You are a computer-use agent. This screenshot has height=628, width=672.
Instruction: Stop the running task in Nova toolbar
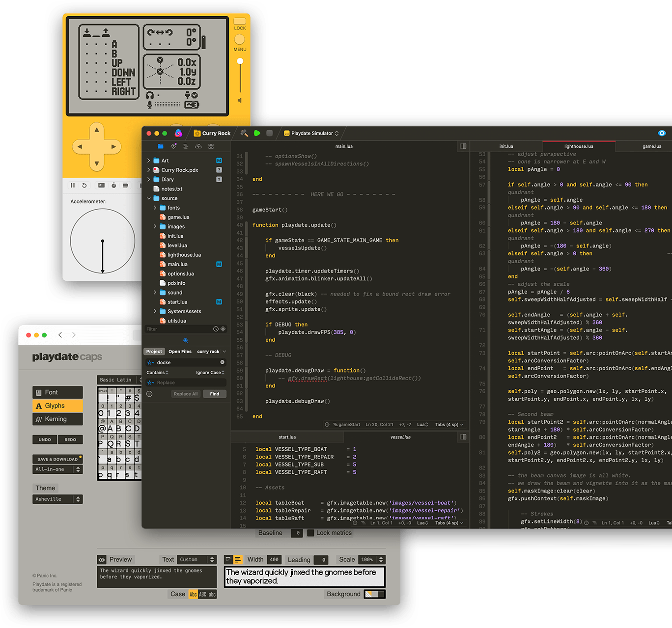pyautogui.click(x=269, y=133)
